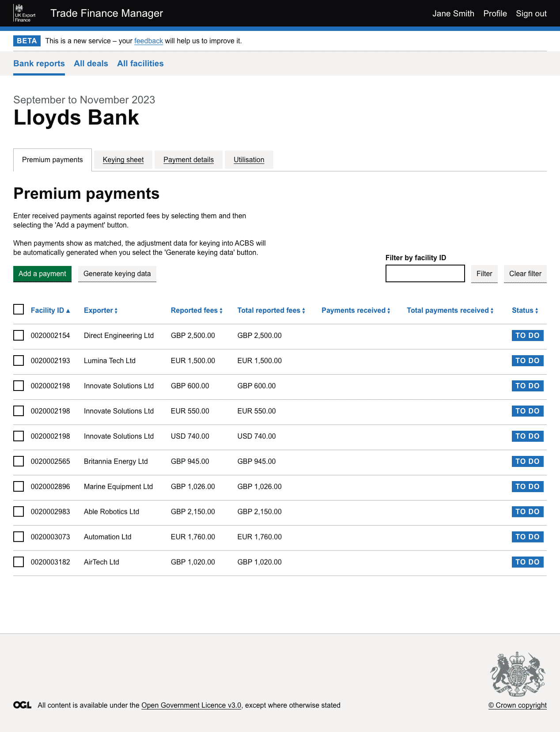Go to All facilities navigation item
Viewport: 560px width, 732px height.
pyautogui.click(x=140, y=64)
